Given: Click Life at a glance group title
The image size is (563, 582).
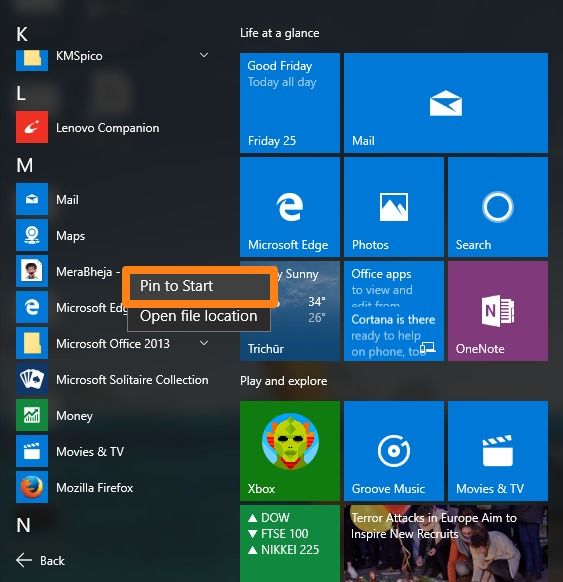Looking at the screenshot, I should (x=279, y=33).
